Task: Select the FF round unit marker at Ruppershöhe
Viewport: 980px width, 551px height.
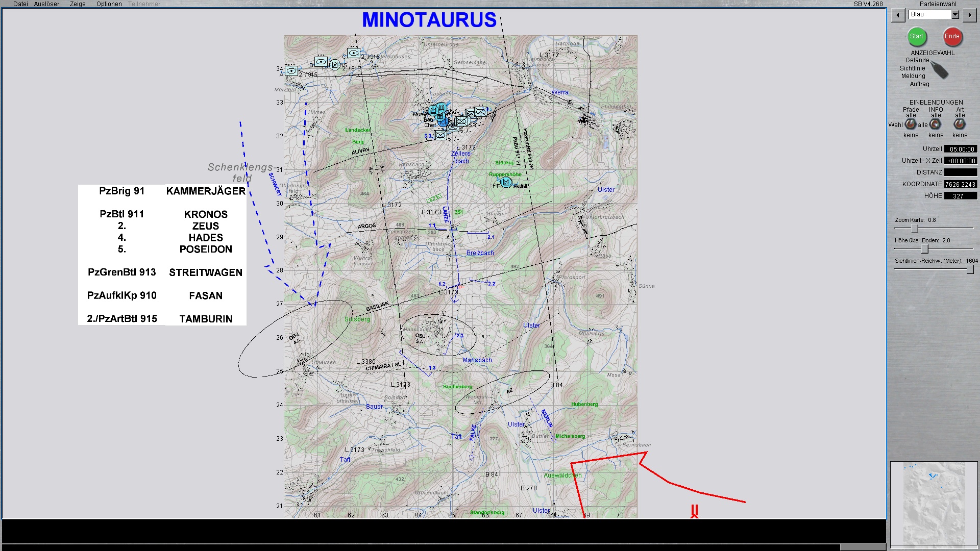Action: (x=506, y=182)
